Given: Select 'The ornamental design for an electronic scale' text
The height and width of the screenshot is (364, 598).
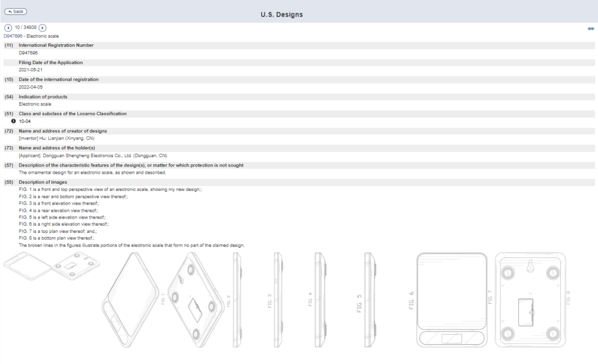Looking at the screenshot, I should [x=65, y=173].
